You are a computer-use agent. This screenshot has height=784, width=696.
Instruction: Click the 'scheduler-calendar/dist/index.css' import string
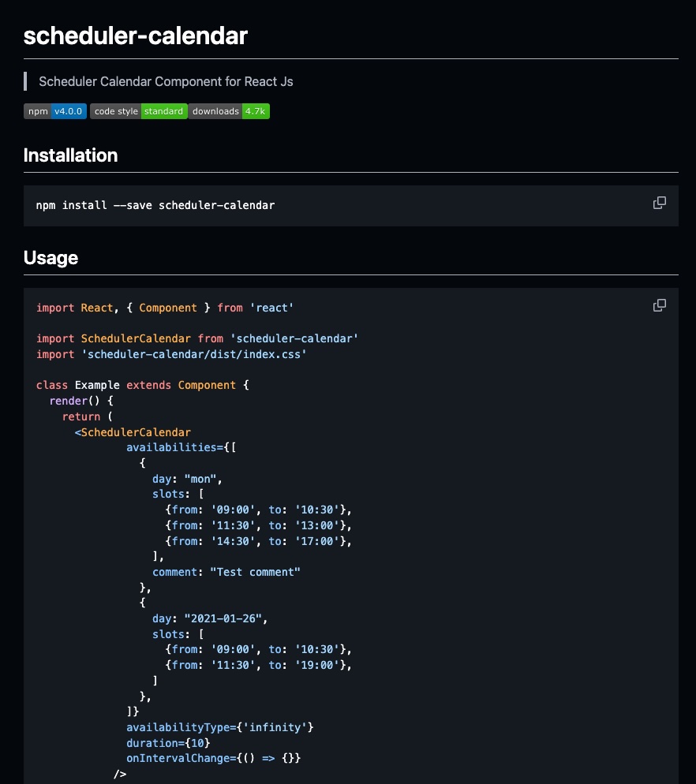pyautogui.click(x=194, y=354)
